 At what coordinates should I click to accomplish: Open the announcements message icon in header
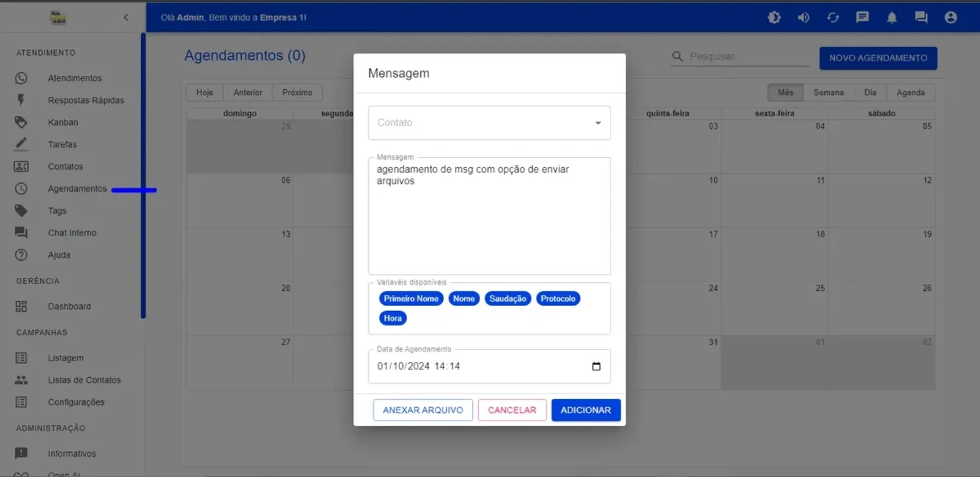pyautogui.click(x=863, y=18)
